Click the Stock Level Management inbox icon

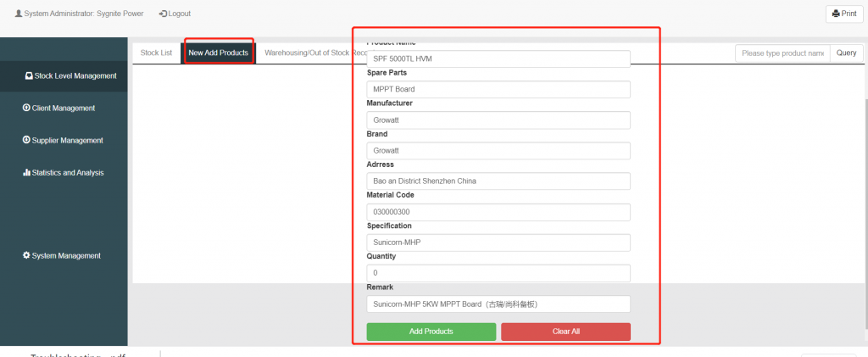pos(29,75)
